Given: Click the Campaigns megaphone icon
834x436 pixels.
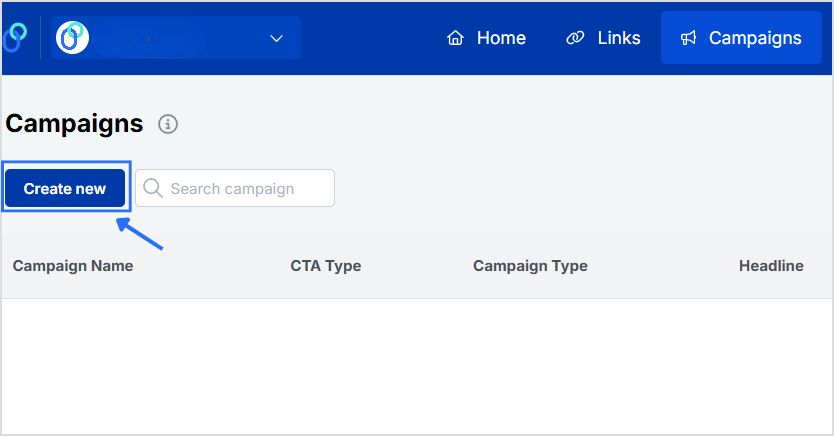Looking at the screenshot, I should (688, 38).
